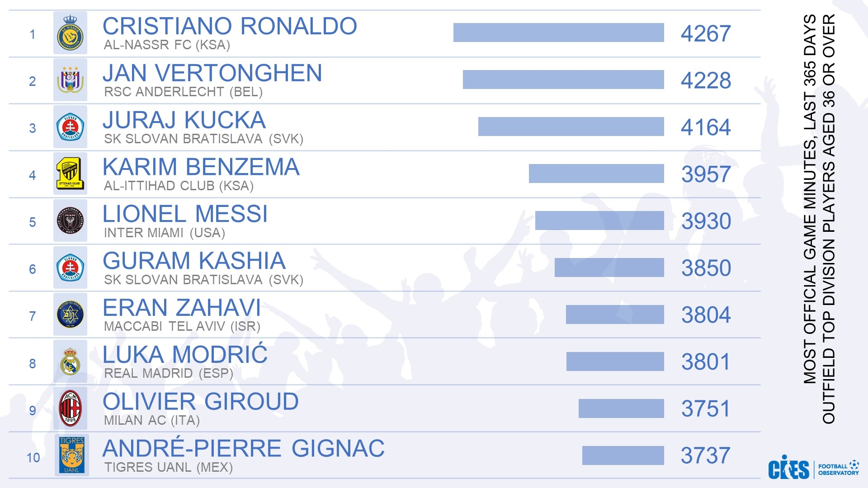The height and width of the screenshot is (488, 868).
Task: Select Slovan Bratislava crest beside Juraj Kucka
Action: click(70, 127)
